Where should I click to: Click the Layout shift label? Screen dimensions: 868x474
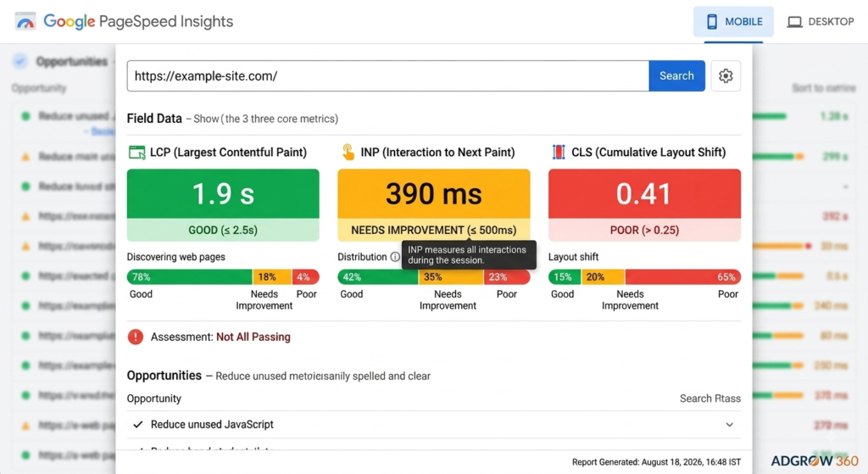[x=574, y=257]
